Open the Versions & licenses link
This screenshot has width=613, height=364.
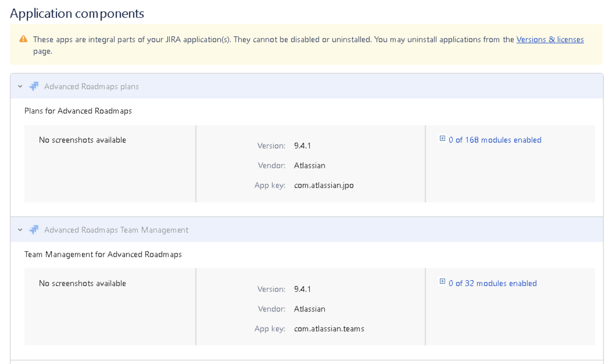(x=550, y=39)
